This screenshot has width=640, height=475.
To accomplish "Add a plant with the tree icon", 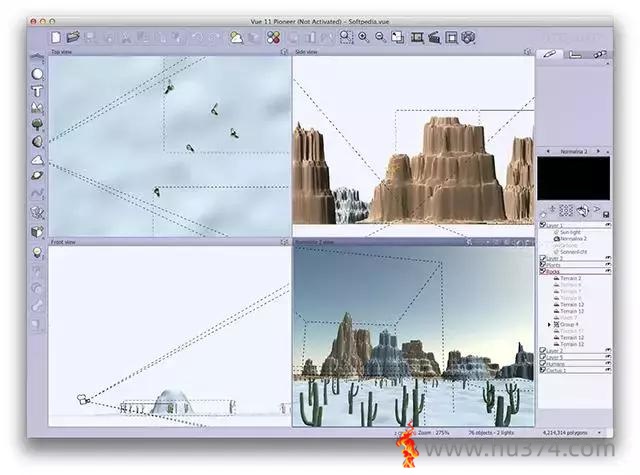I will [37, 124].
